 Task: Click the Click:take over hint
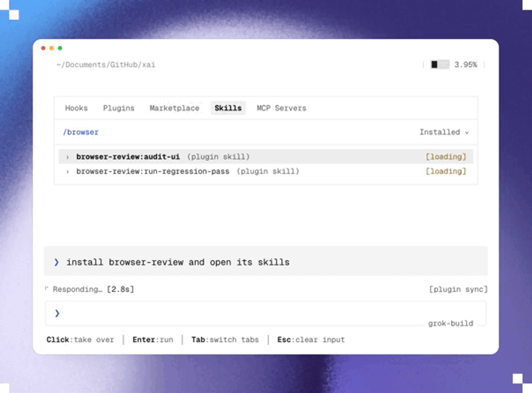[80, 340]
